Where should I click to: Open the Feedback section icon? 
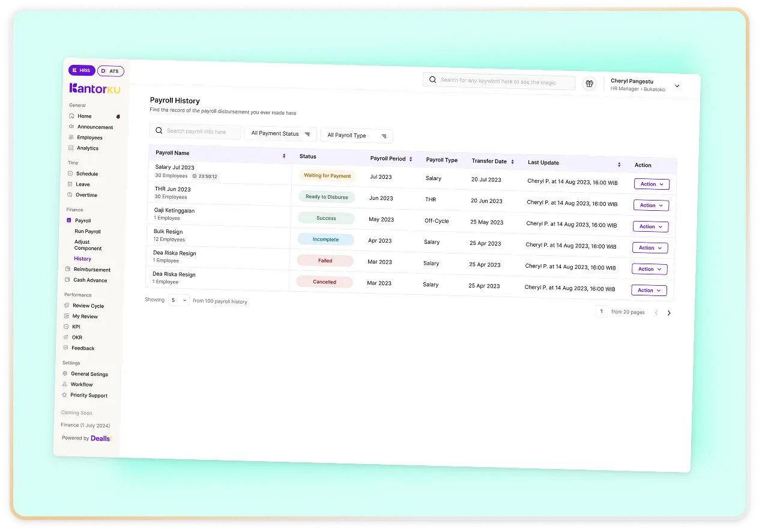tap(65, 348)
